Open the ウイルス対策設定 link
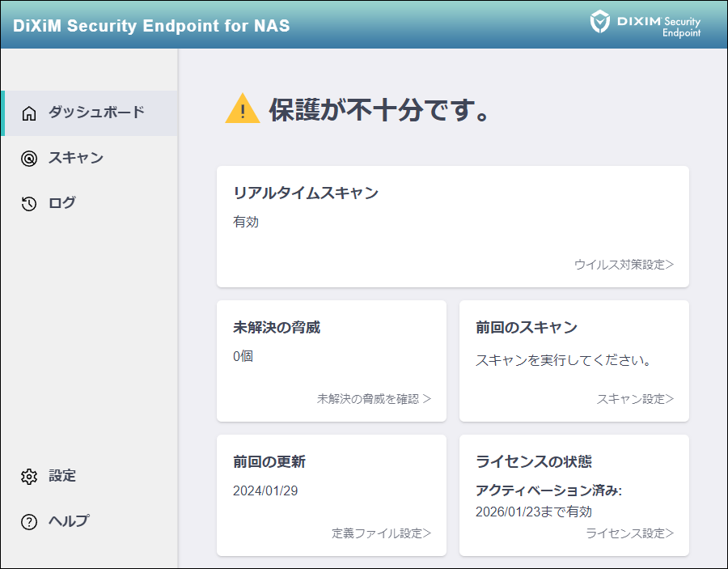 [x=624, y=265]
